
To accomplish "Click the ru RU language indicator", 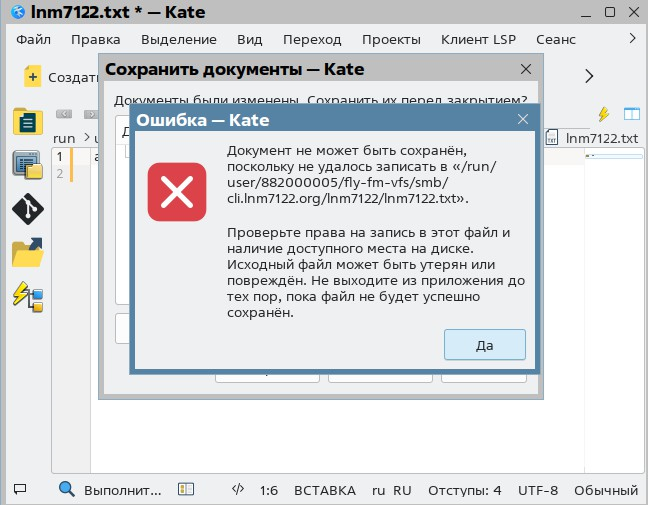I will tap(392, 491).
